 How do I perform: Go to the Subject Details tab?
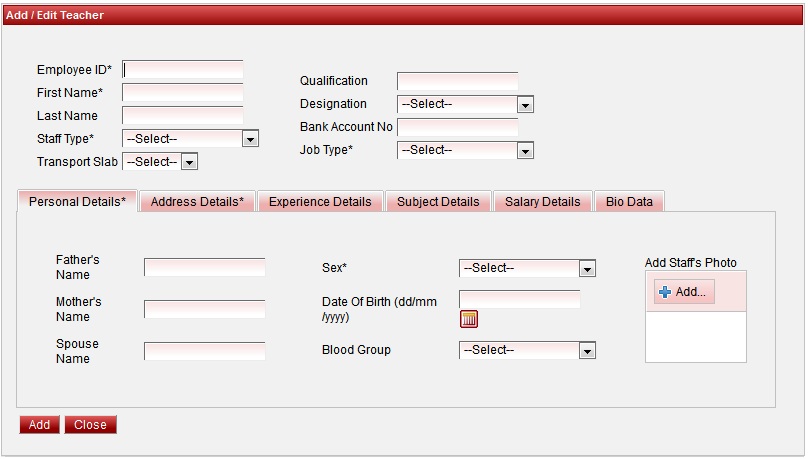pos(438,202)
